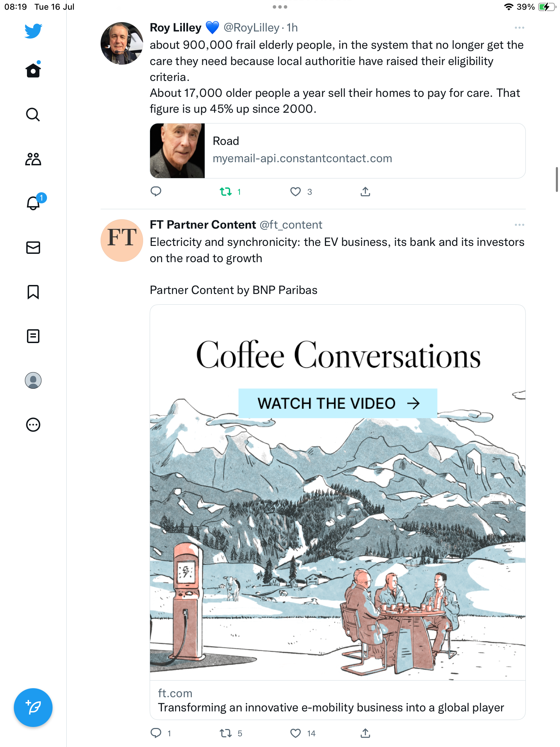This screenshot has height=747, width=560.
Task: Open more options on FT Partner tweet
Action: click(519, 225)
